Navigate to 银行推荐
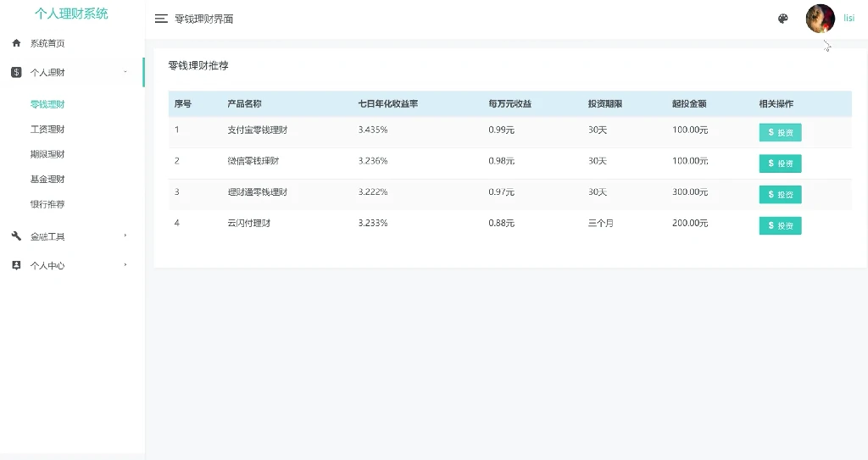 pos(47,204)
